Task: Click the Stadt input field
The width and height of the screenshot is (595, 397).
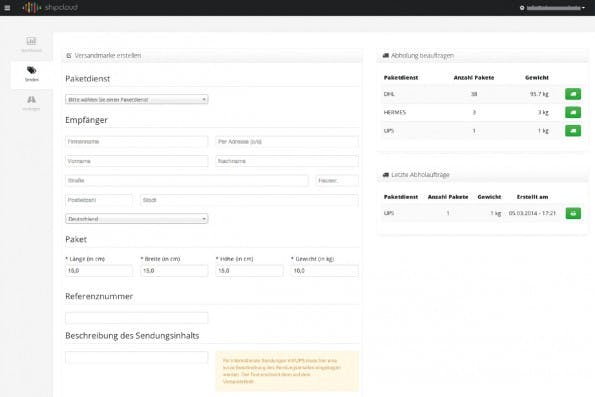Action: pos(249,200)
